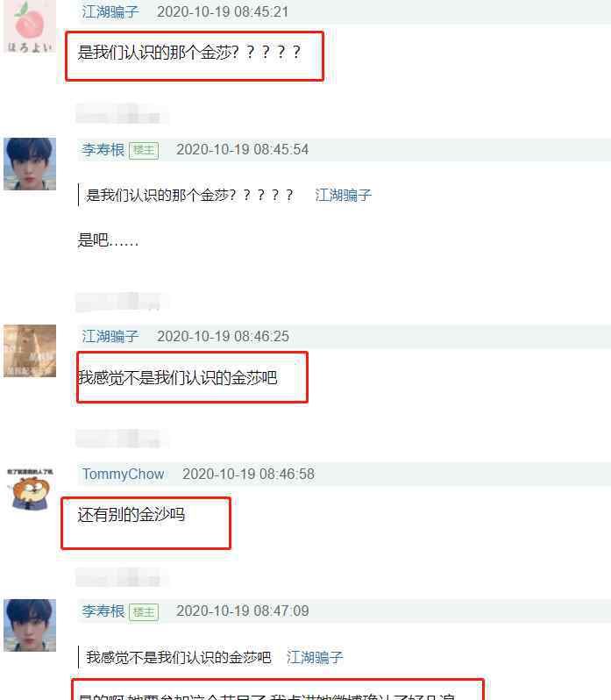Click the sandy landscape avatar at 08:46:25
This screenshot has width=611, height=700.
coord(30,351)
